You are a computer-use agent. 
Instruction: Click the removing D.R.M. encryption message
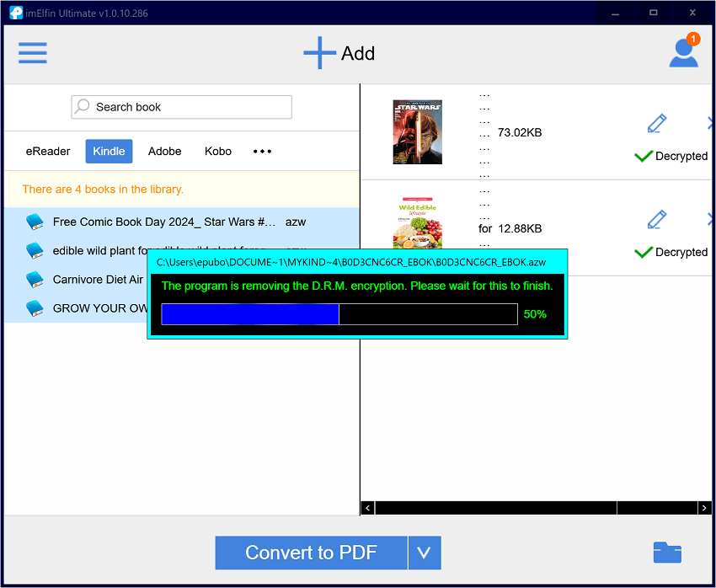[357, 286]
